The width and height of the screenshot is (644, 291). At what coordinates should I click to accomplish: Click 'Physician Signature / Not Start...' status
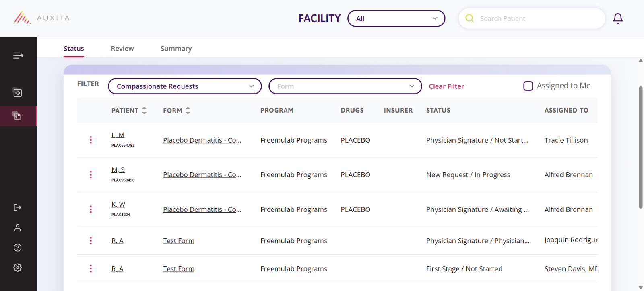[x=477, y=140]
